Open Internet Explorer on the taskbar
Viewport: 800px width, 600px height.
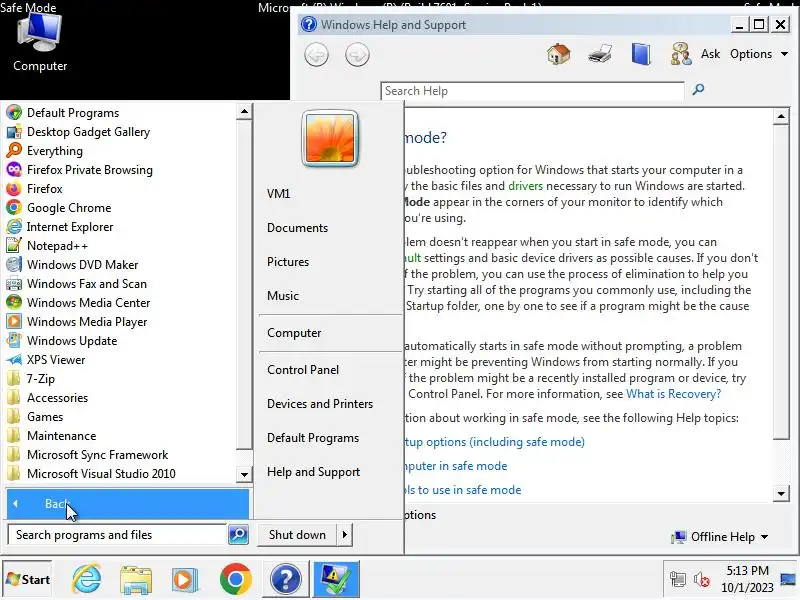pos(87,580)
